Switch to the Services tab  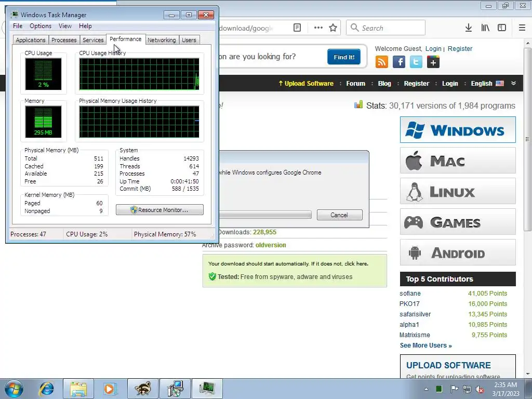(93, 40)
